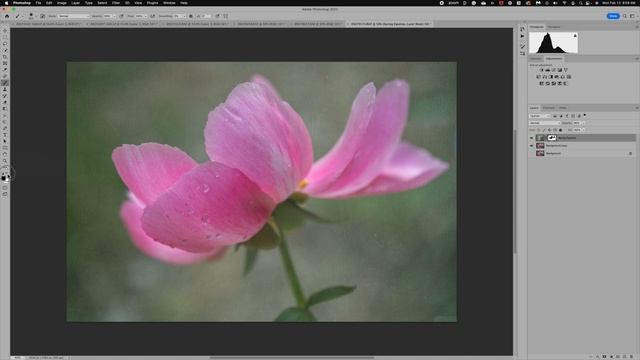Switch to the Libraries tab
The width and height of the screenshot is (640, 360).
click(535, 59)
